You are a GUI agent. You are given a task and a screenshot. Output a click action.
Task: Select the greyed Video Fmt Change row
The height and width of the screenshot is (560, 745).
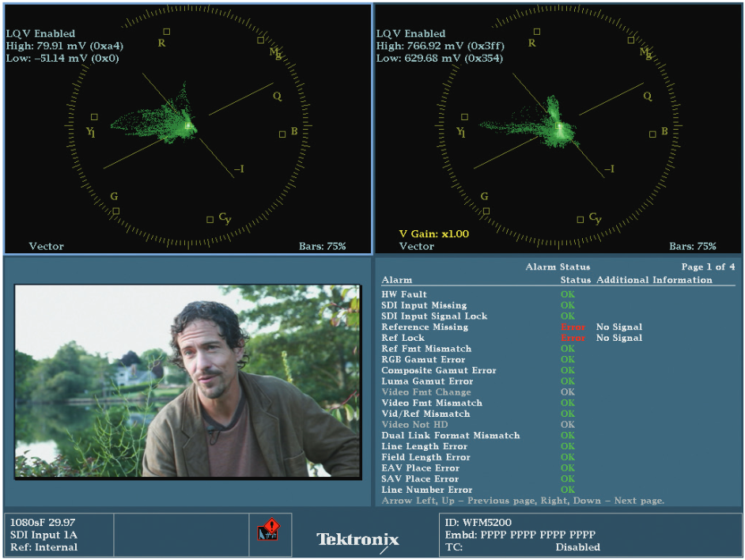558,392
